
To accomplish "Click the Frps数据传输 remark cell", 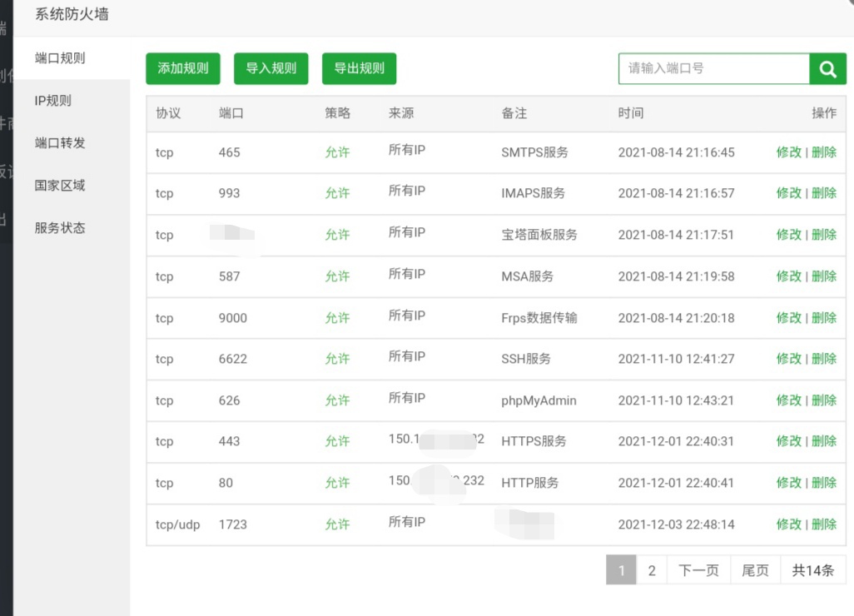I will 539,318.
